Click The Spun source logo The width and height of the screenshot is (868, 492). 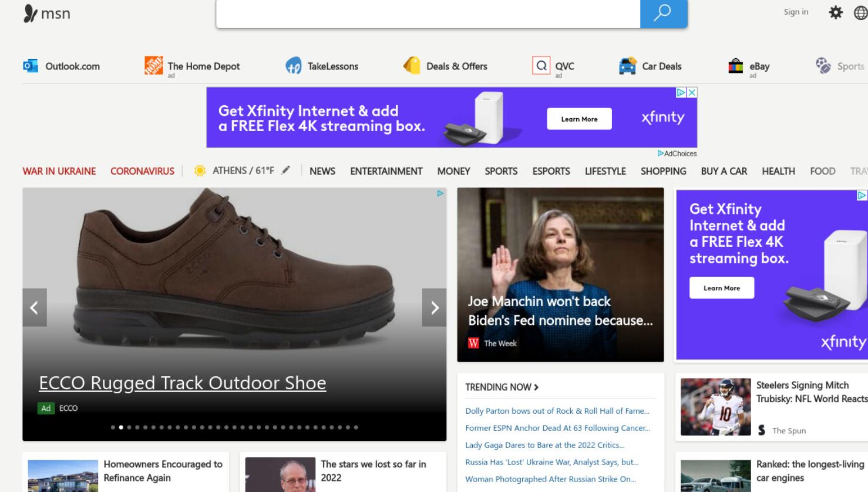[762, 430]
